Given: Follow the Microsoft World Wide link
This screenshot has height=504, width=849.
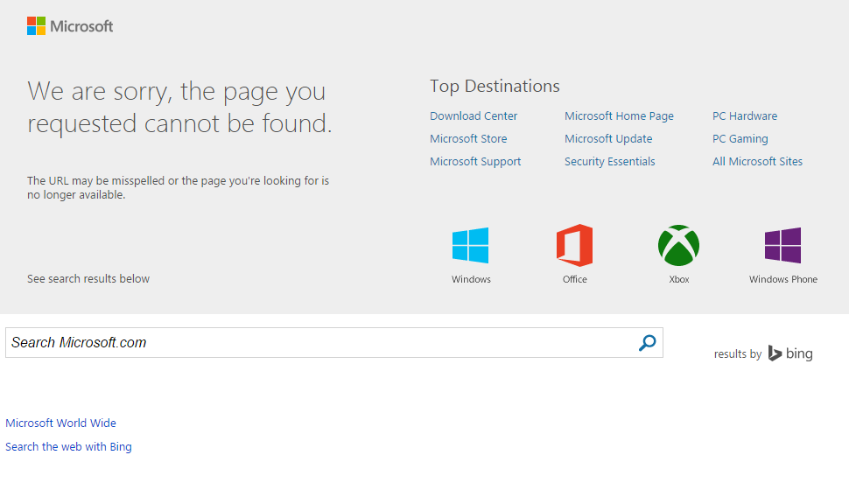Looking at the screenshot, I should pos(60,423).
